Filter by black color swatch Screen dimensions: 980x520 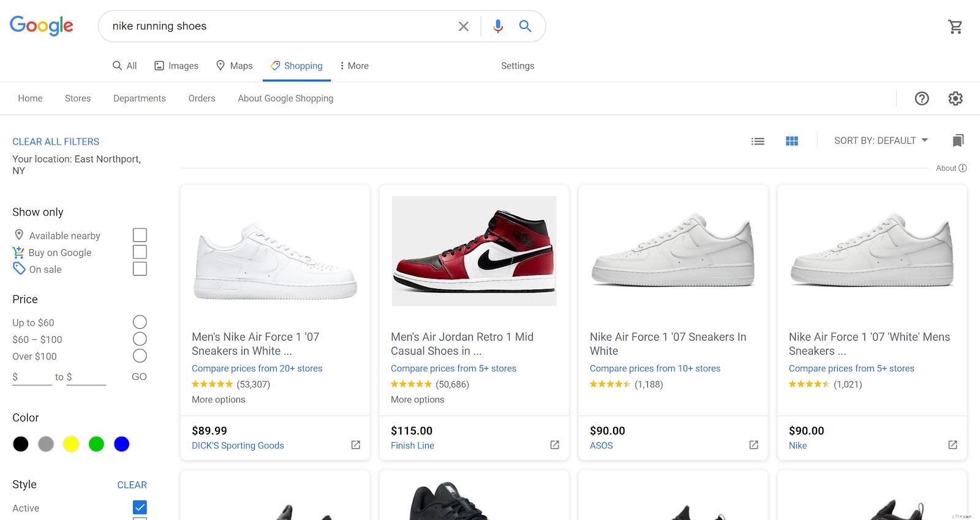pyautogui.click(x=21, y=444)
